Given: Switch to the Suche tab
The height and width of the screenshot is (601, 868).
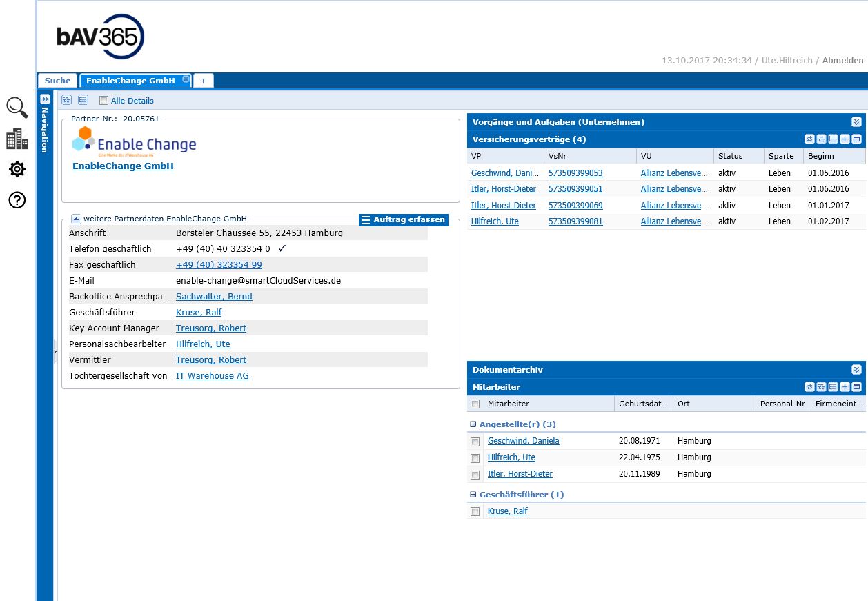Looking at the screenshot, I should (x=58, y=81).
